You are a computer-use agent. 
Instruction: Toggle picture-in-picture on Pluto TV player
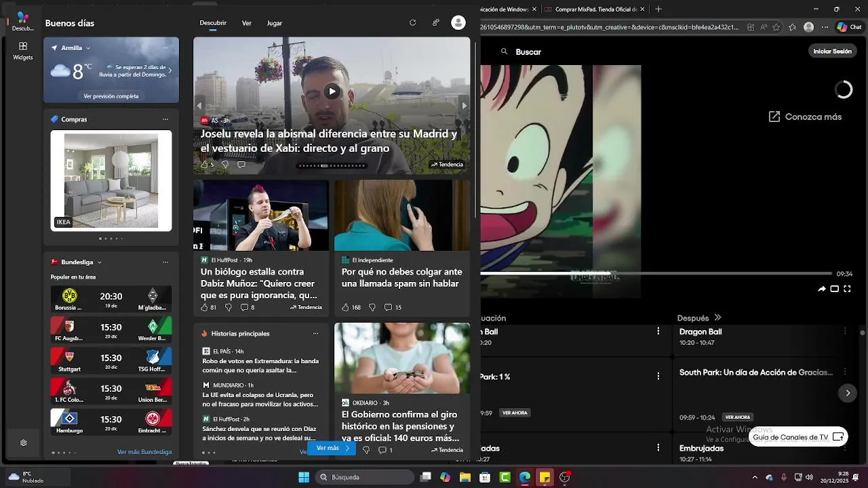tap(835, 289)
